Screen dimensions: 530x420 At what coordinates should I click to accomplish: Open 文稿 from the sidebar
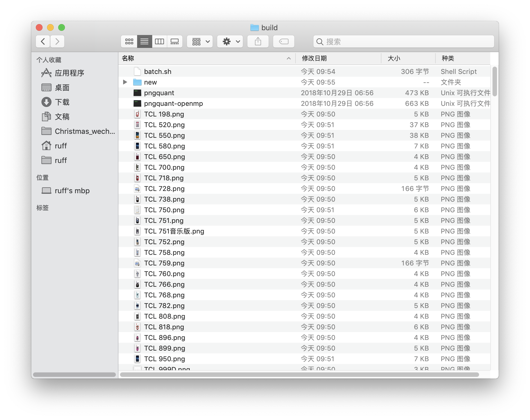pos(62,116)
